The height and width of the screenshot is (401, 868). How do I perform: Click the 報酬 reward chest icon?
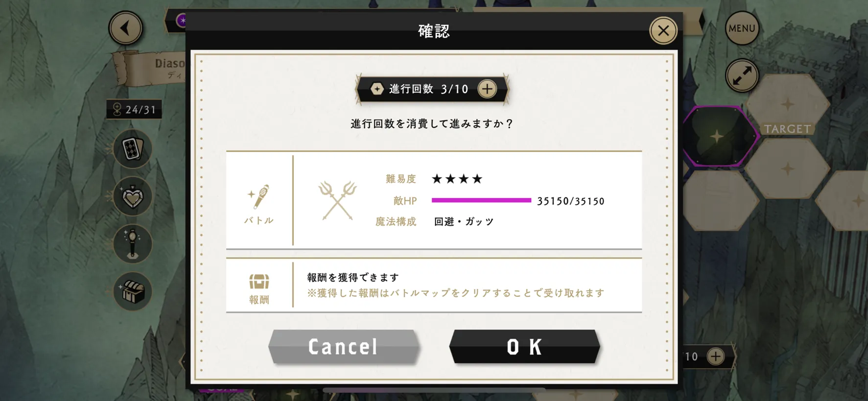point(259,282)
